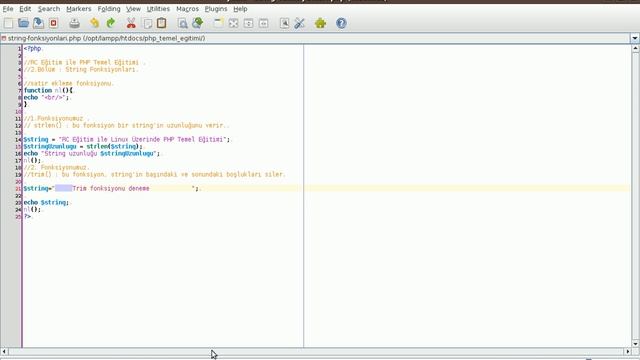Screen dimensions: 640x360
Task: Open the Search menu
Action: [49, 9]
